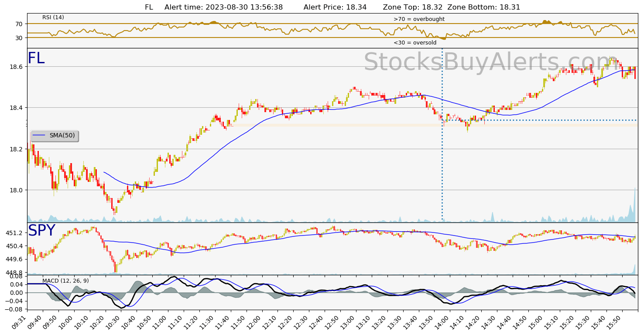Click the MACD 0.08 axis label
This screenshot has height=335, width=644.
click(17, 277)
